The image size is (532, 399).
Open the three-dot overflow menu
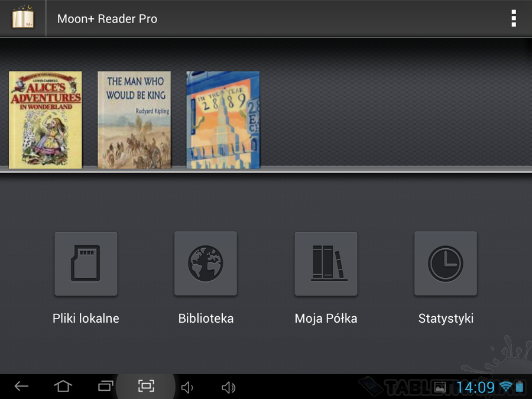[x=514, y=18]
